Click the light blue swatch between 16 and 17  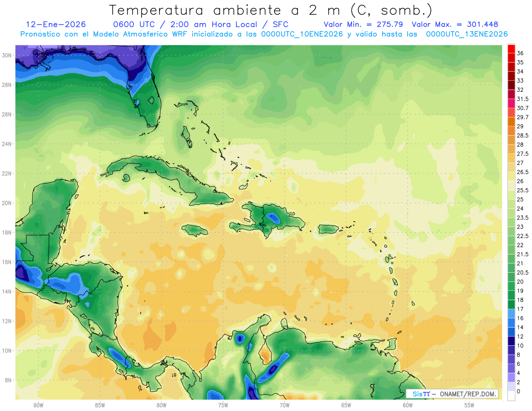[511, 313]
